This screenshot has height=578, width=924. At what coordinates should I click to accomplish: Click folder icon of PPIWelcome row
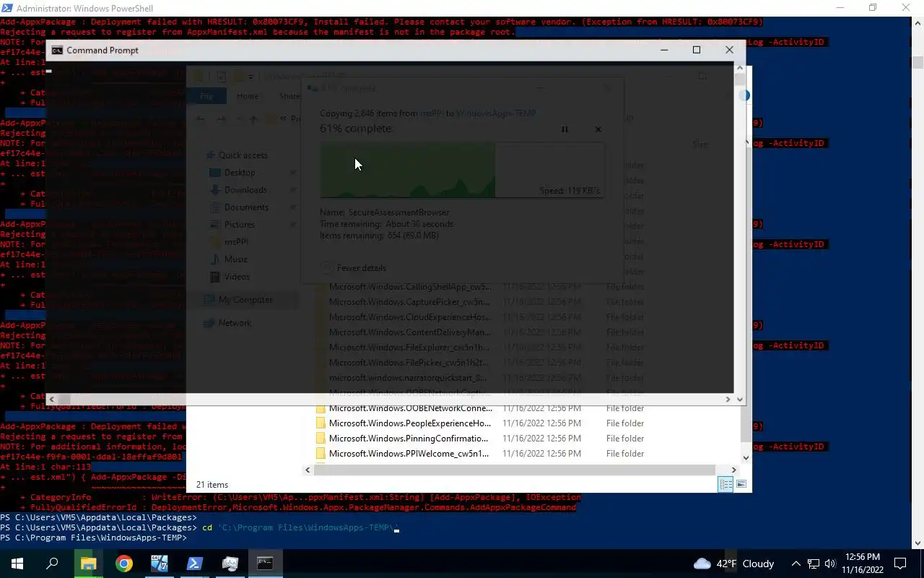coord(321,454)
